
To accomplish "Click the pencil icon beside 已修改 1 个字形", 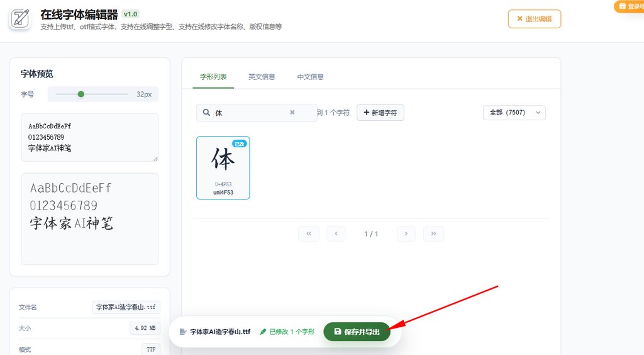I will click(x=263, y=332).
